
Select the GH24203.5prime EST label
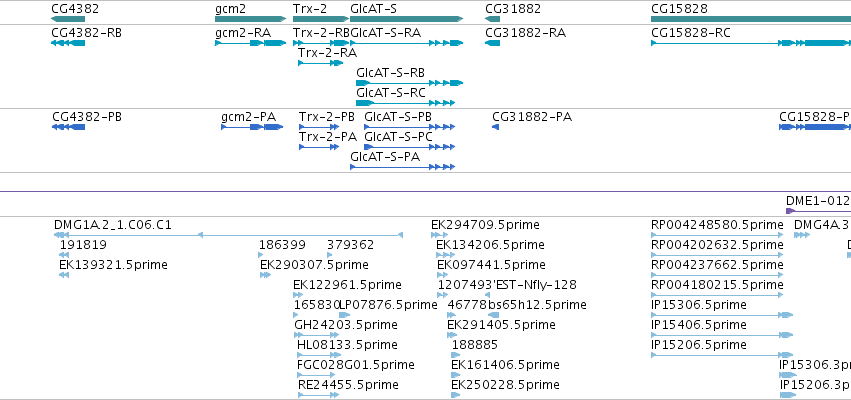346,325
